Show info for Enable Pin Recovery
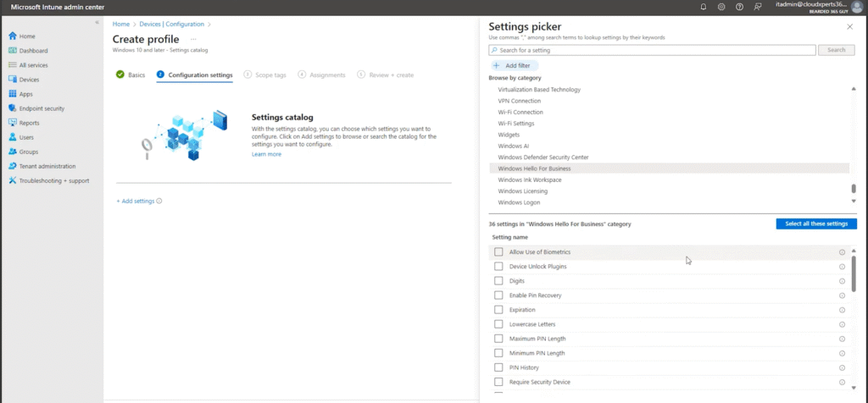868x403 pixels. (x=842, y=295)
